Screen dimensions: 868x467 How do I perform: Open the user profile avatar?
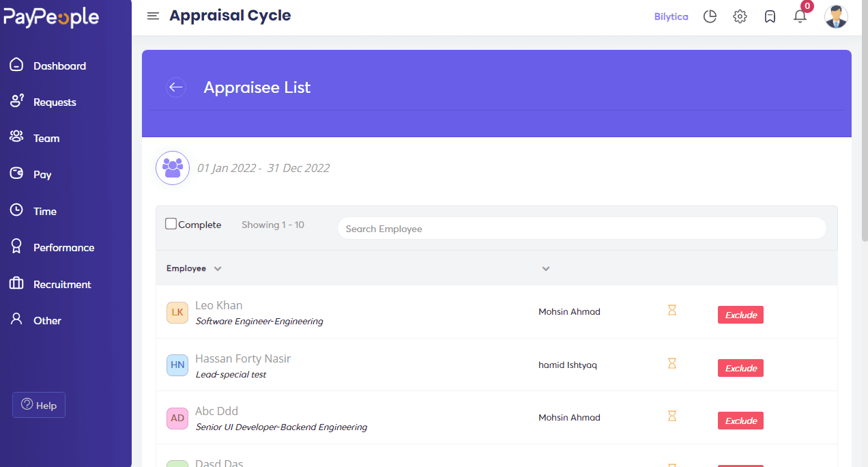[x=836, y=16]
